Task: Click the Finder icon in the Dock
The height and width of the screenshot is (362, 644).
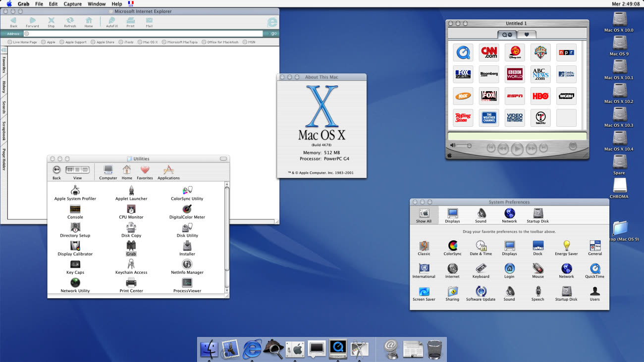Action: (x=209, y=349)
